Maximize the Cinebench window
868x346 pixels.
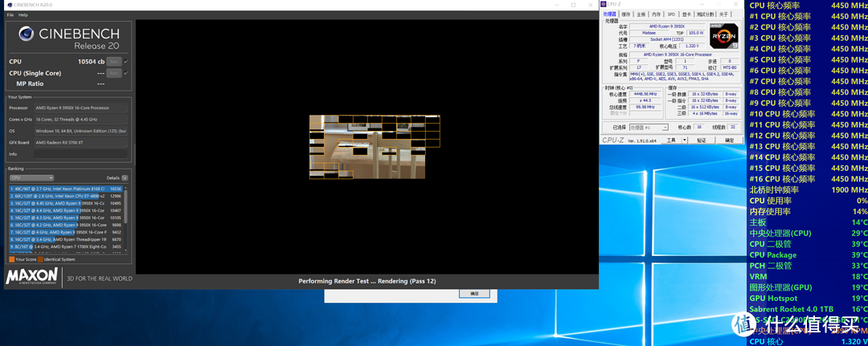tap(573, 5)
